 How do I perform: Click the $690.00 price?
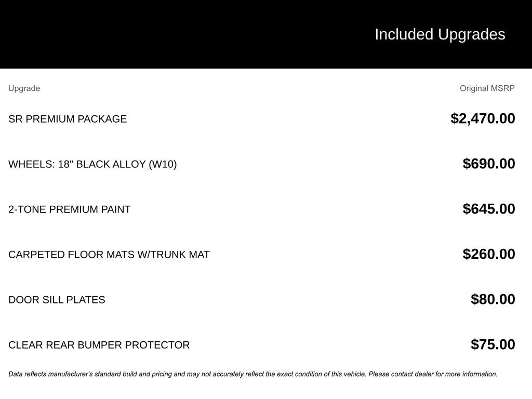[489, 164]
